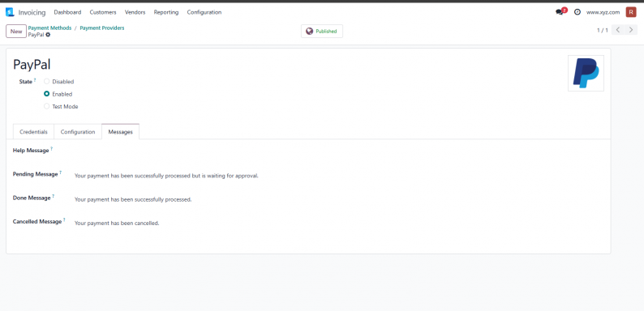Click the Done Message tooltip question mark

tap(54, 196)
